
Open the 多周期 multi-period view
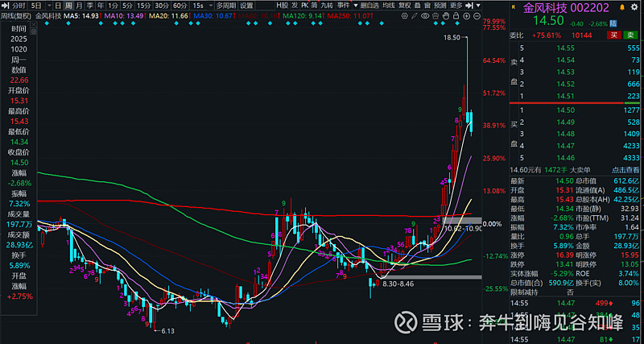tap(226, 6)
